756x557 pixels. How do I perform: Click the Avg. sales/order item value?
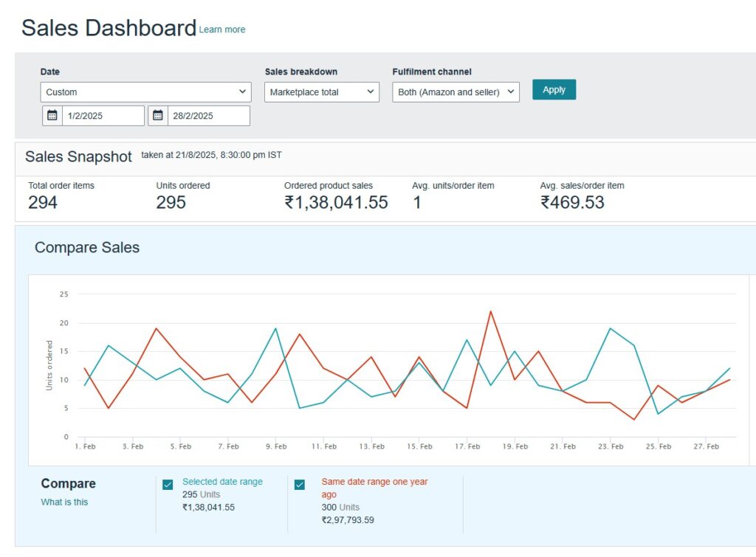point(572,203)
